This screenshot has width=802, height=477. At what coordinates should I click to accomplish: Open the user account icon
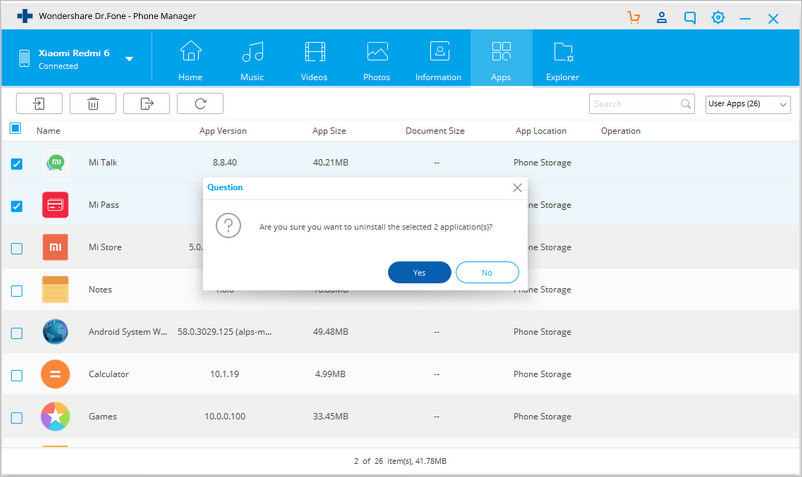[x=662, y=18]
